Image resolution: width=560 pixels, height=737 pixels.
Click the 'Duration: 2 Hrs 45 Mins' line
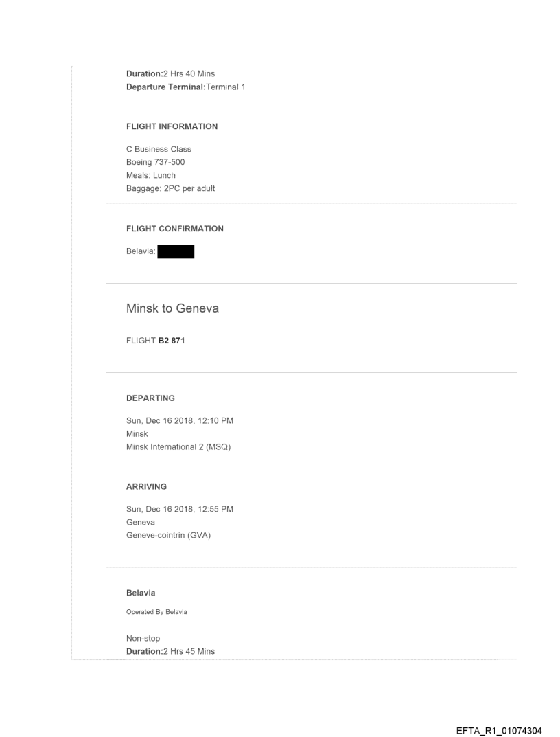[170, 650]
